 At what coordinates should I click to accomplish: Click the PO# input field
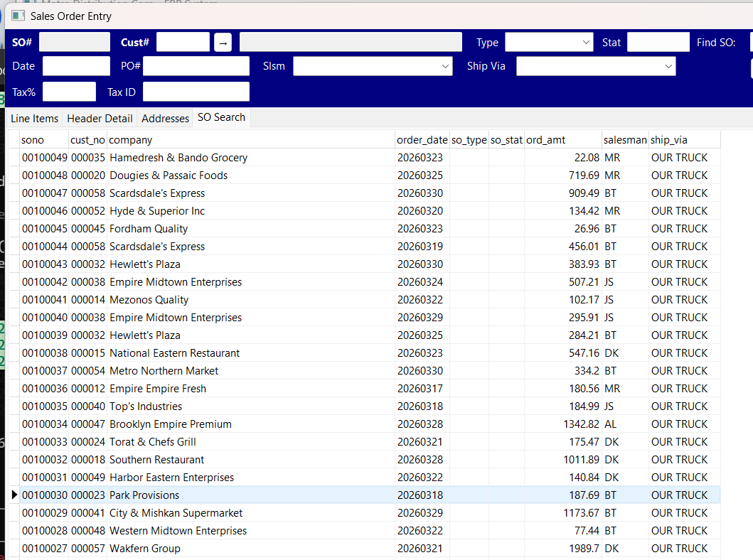tap(196, 65)
